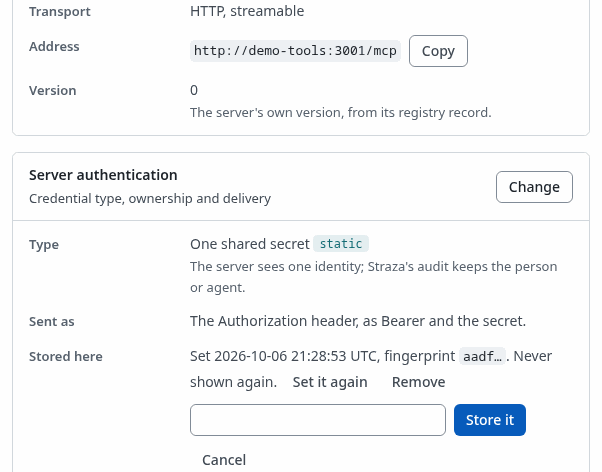This screenshot has height=472, width=602.
Task: Remove the stored secret
Action: tap(418, 382)
